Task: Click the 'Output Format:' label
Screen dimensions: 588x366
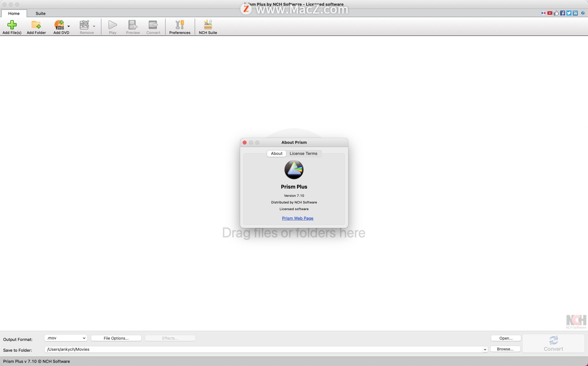Action: tap(18, 340)
